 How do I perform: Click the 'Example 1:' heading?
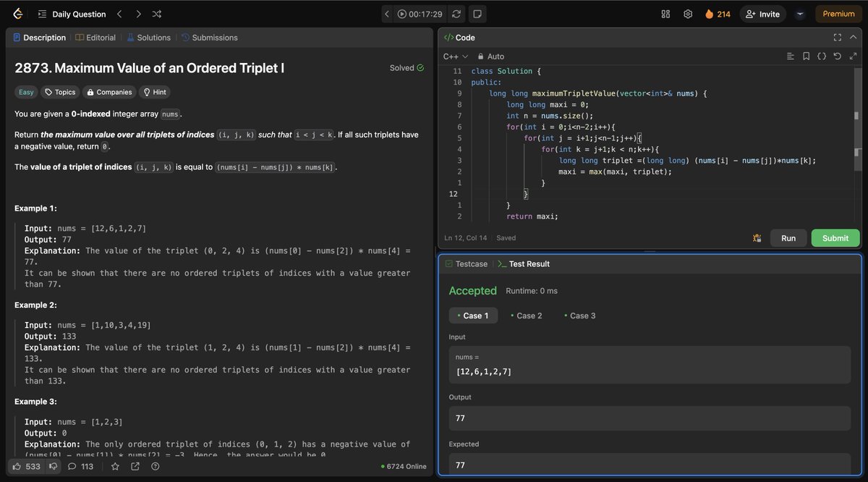pos(35,208)
